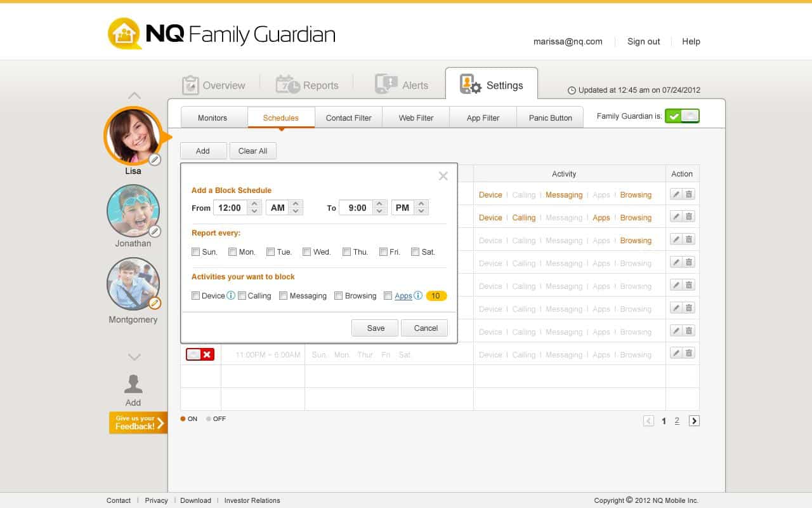Screen dimensions: 812x508
Task: Open the Contact Filter tab
Action: (348, 117)
